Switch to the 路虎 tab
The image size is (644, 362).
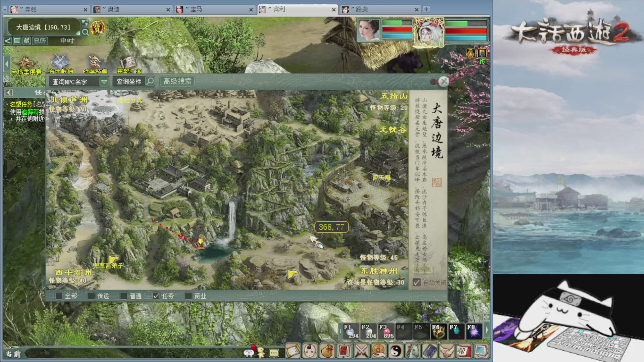click(x=380, y=9)
